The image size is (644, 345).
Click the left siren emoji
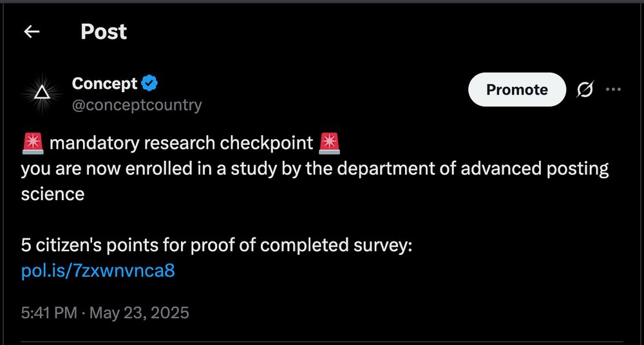pyautogui.click(x=32, y=143)
